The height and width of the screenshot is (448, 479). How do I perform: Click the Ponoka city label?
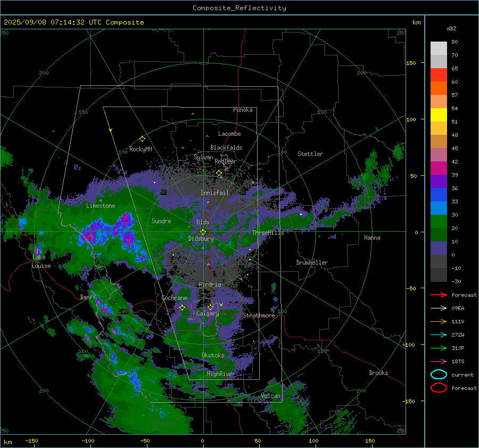tap(243, 110)
